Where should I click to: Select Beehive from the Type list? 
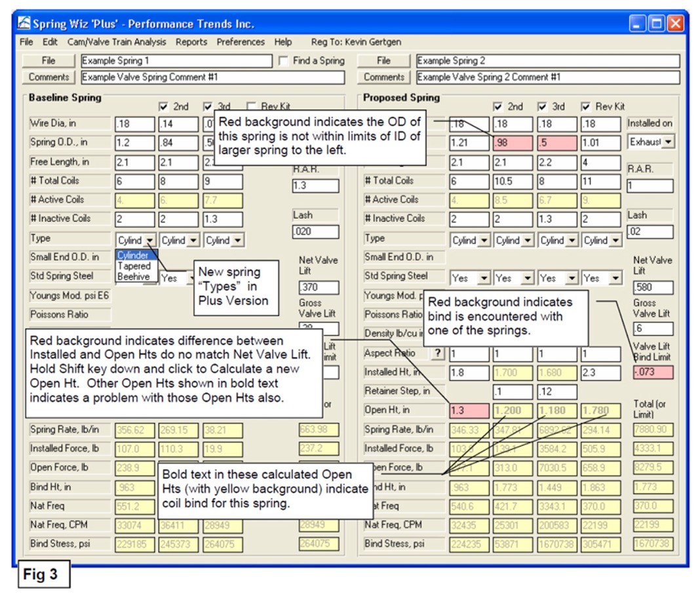pyautogui.click(x=134, y=277)
